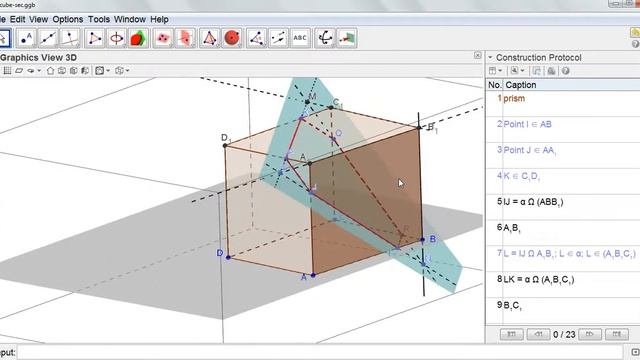640x360 pixels.
Task: Open the Edit menu
Action: pos(18,19)
